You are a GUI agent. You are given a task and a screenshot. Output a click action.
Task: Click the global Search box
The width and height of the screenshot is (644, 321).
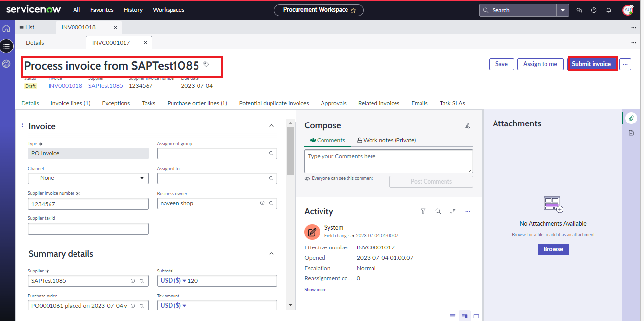tap(518, 10)
